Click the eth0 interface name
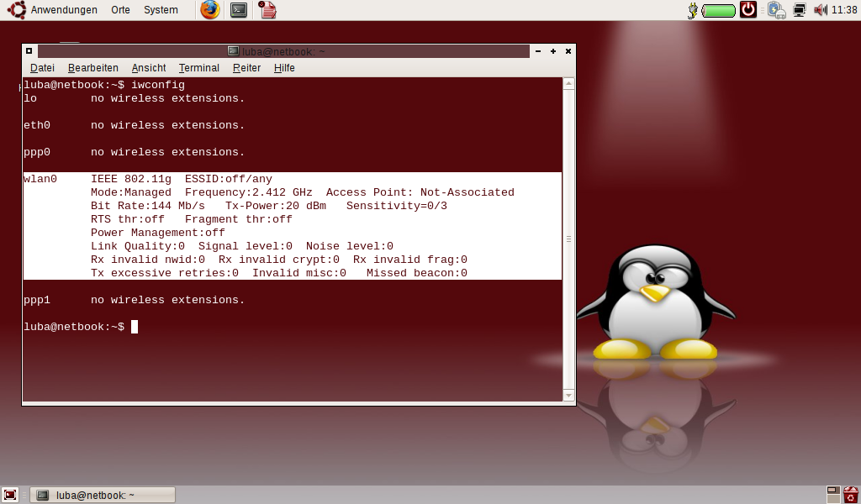Image resolution: width=861 pixels, height=504 pixels. (37, 125)
